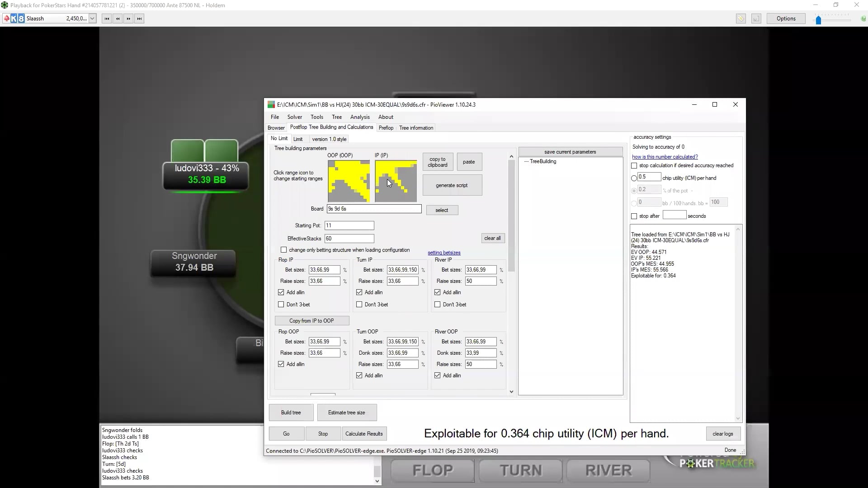Open the Slaassh player dropdown
This screenshot has width=868, height=488.
point(92,19)
